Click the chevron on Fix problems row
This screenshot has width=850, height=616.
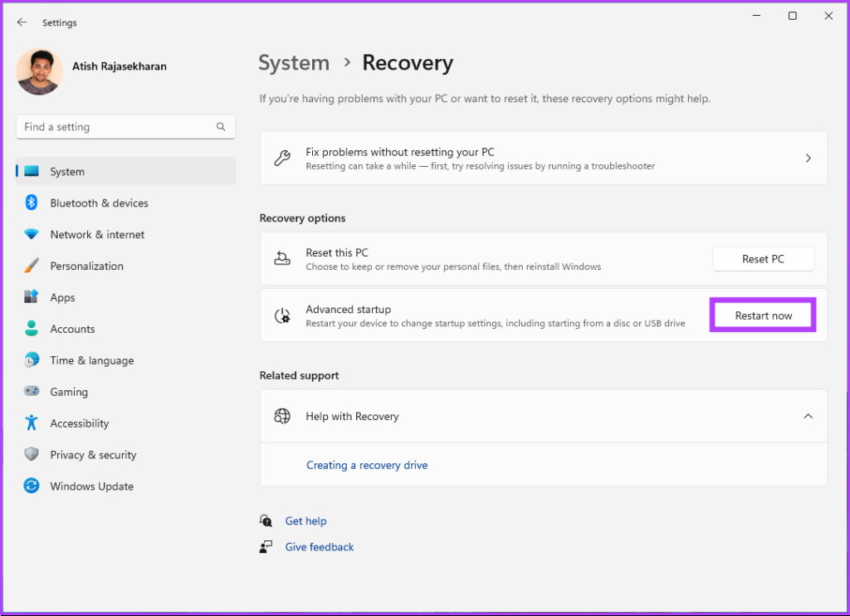(808, 159)
